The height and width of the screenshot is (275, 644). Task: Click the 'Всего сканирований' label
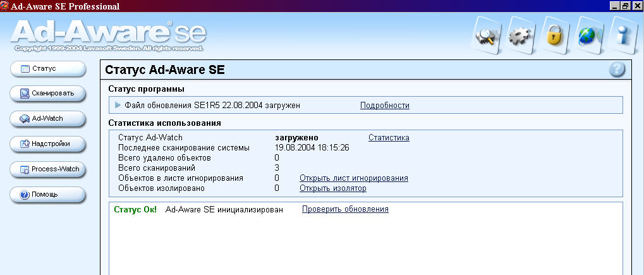[x=157, y=168]
